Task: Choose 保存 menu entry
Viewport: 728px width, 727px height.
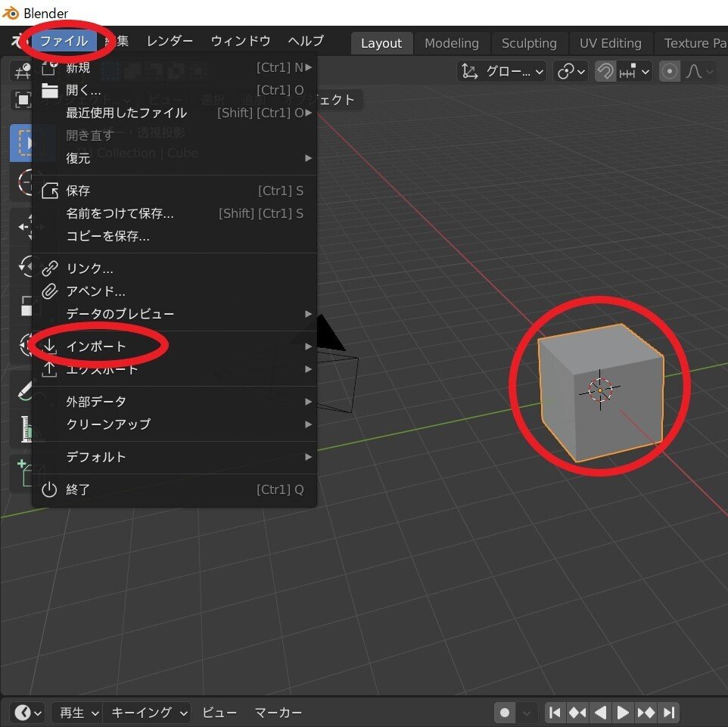Action: 175,191
